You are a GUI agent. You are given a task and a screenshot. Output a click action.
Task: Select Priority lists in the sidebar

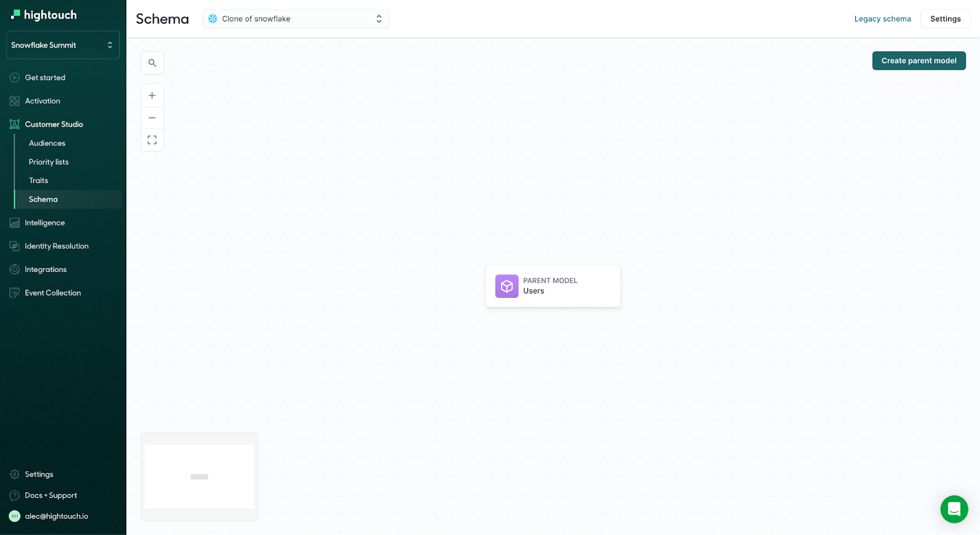[49, 162]
